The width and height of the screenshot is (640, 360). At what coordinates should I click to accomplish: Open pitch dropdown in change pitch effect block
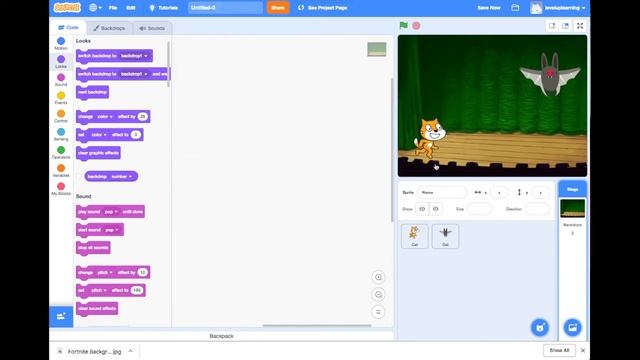tap(105, 272)
